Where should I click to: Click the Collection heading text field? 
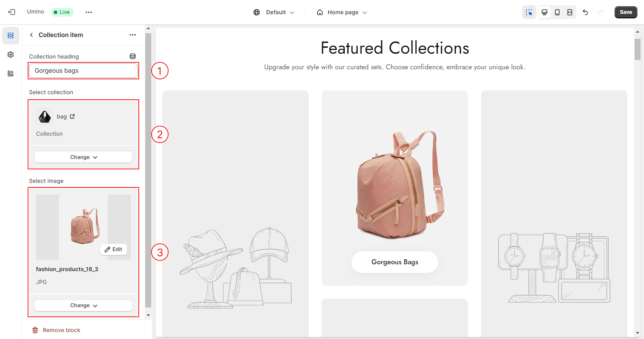(x=83, y=71)
